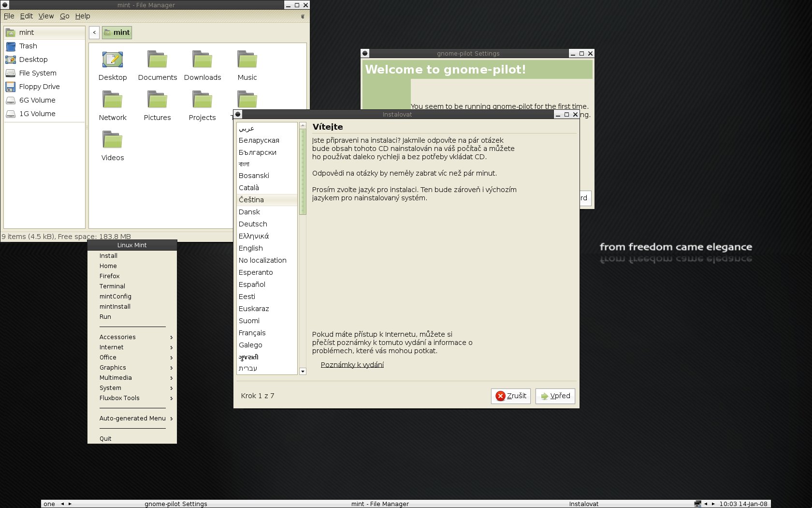
Task: Select Deutsch in the language list
Action: pyautogui.click(x=267, y=224)
